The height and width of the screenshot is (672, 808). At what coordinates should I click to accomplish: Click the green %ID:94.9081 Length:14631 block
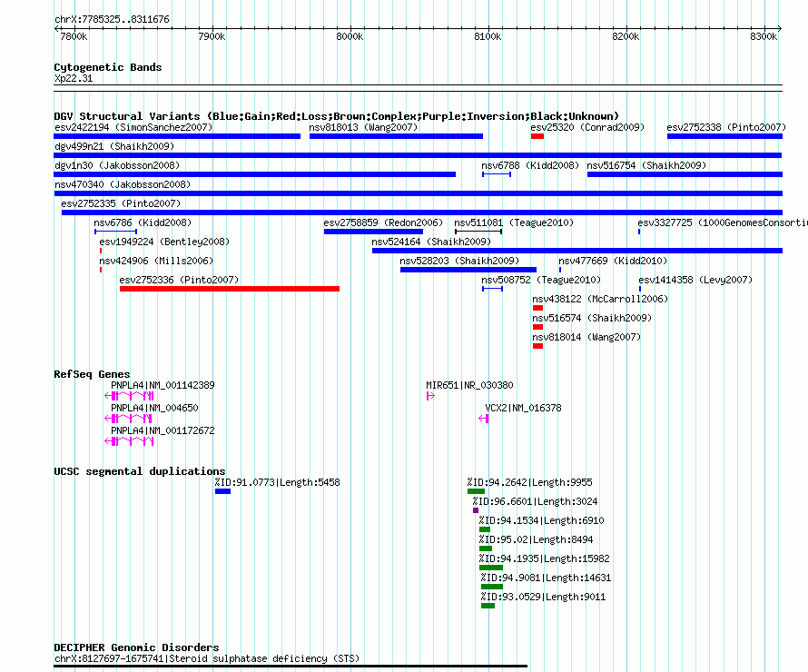[492, 587]
